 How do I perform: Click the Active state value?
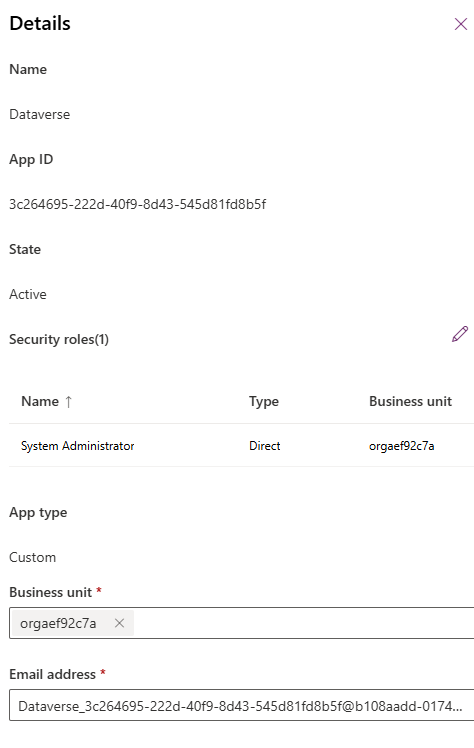pyautogui.click(x=28, y=294)
